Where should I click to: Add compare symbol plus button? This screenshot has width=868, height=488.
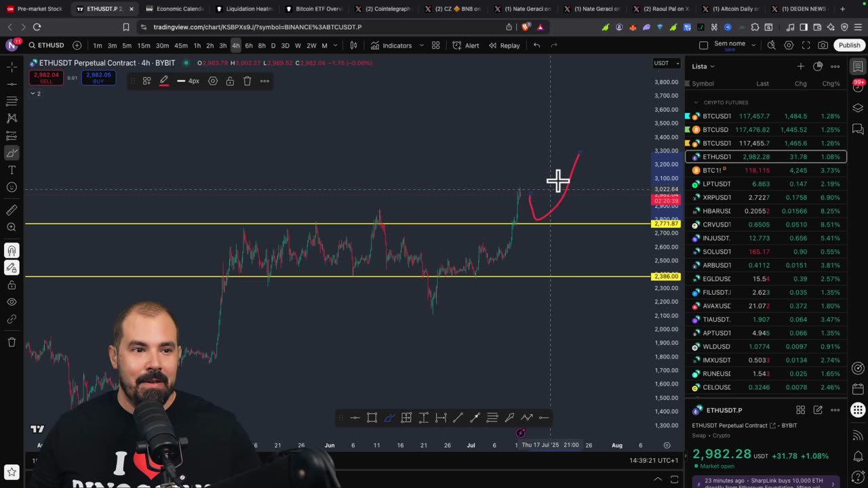[x=77, y=45]
